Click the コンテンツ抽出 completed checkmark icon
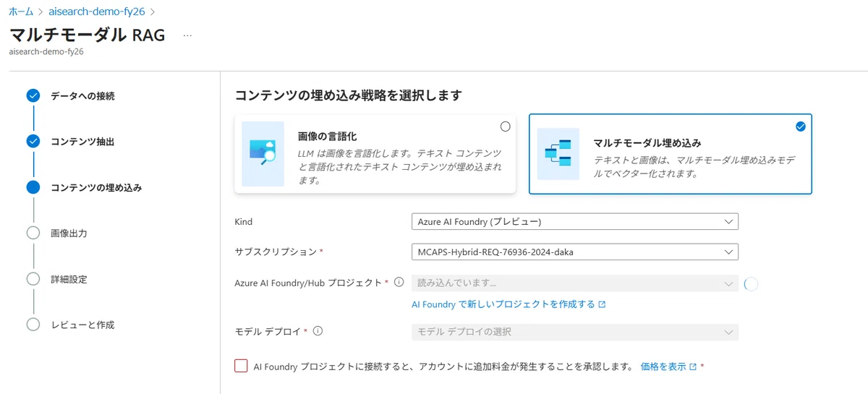Viewport: 868px width, 394px height. [33, 141]
